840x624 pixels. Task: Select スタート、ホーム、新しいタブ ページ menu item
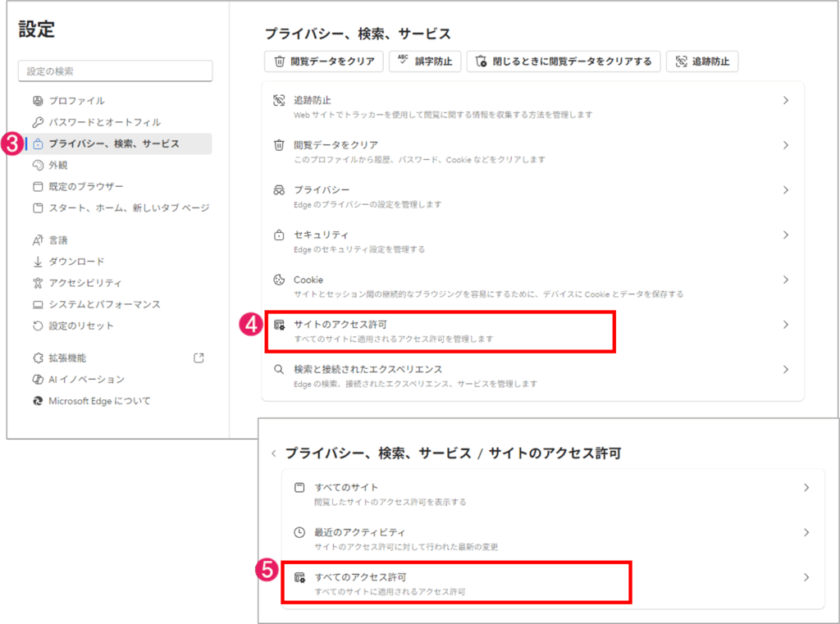click(x=129, y=207)
